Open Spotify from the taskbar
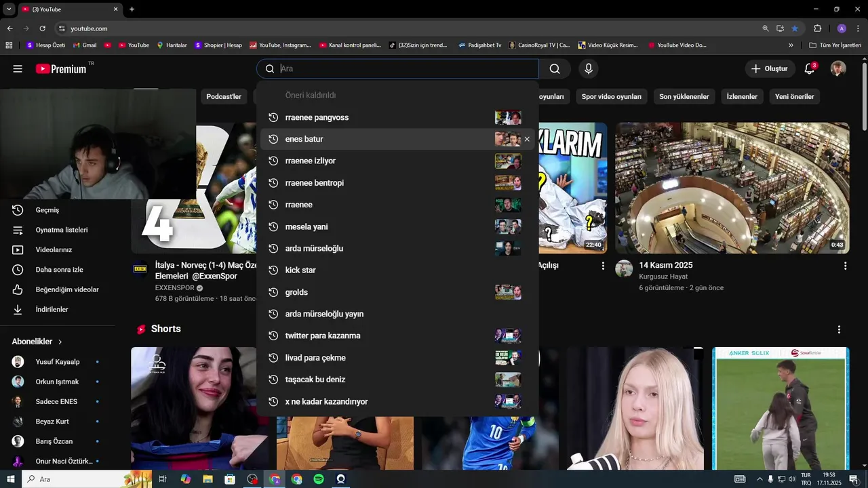This screenshot has height=488, width=868. point(319,479)
